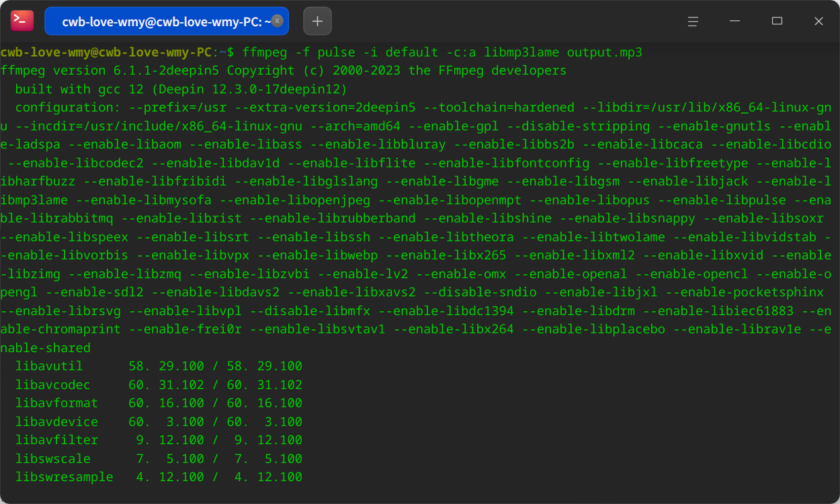Image resolution: width=840 pixels, height=504 pixels.
Task: Click the '--enable-openal' option text
Action: [571, 274]
